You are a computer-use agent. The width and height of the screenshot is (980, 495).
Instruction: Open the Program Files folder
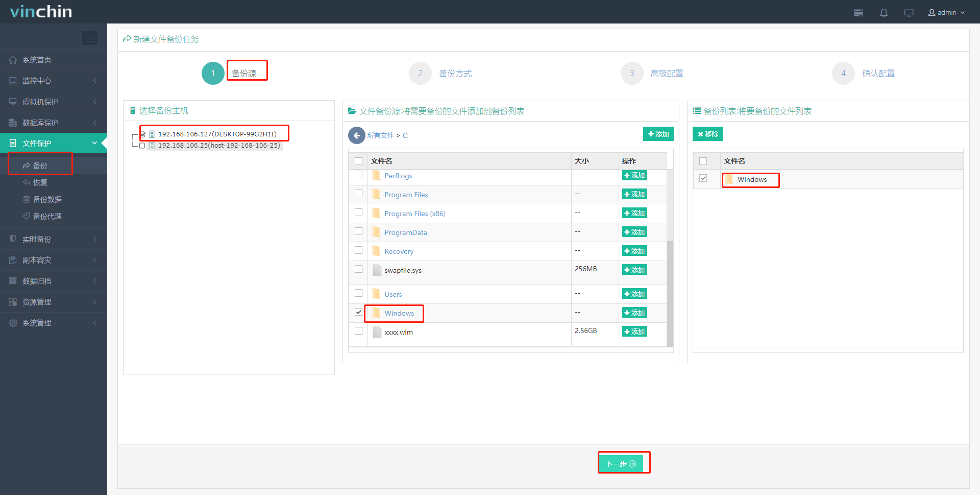[406, 195]
